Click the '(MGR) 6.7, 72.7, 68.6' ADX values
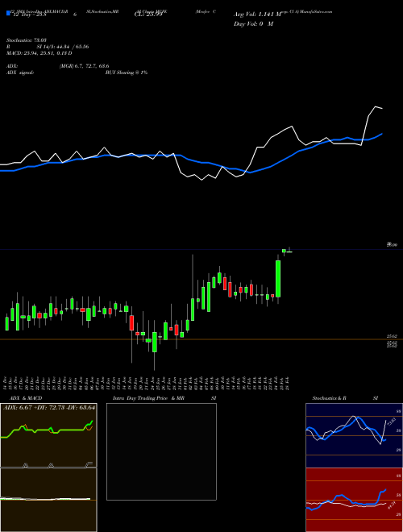Image resolution: width=403 pixels, height=532 pixels. (84, 66)
